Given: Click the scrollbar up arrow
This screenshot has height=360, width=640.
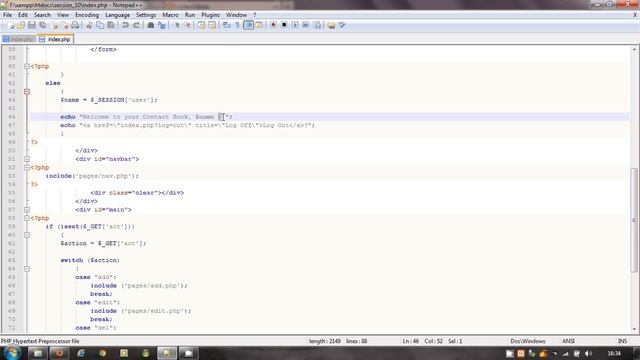Looking at the screenshot, I should click(634, 49).
